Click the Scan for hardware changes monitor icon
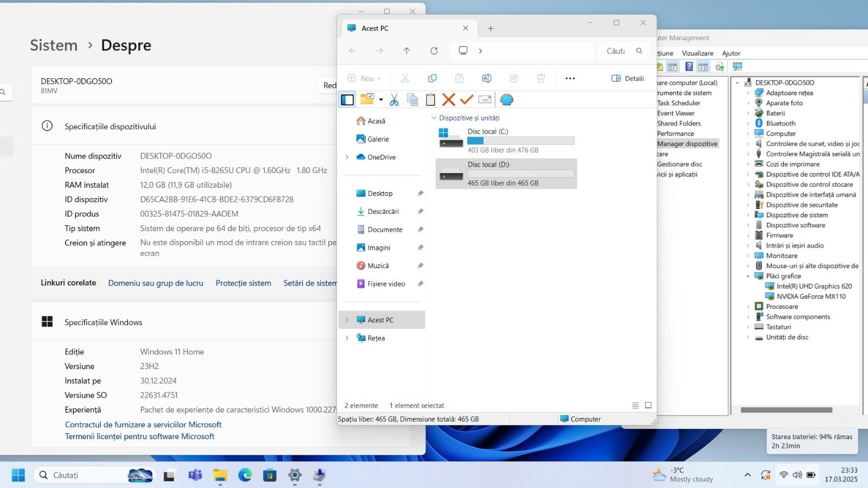The height and width of the screenshot is (488, 868). pyautogui.click(x=737, y=66)
